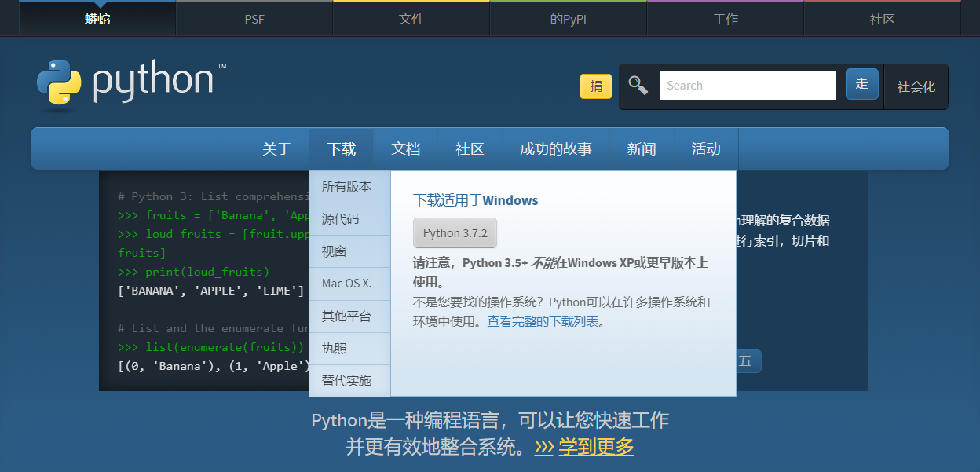Select the 文件 top tab
The width and height of the screenshot is (980, 472).
[x=411, y=19]
